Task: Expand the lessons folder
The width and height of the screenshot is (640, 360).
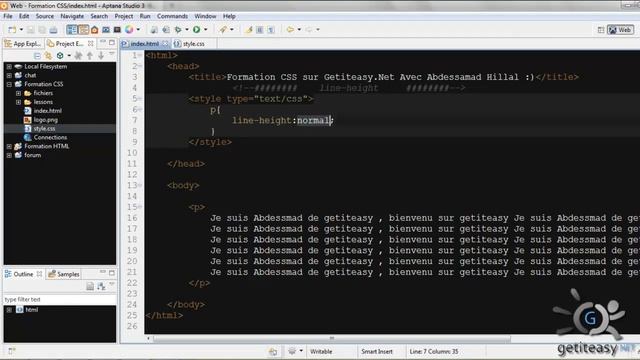Action: (18, 102)
